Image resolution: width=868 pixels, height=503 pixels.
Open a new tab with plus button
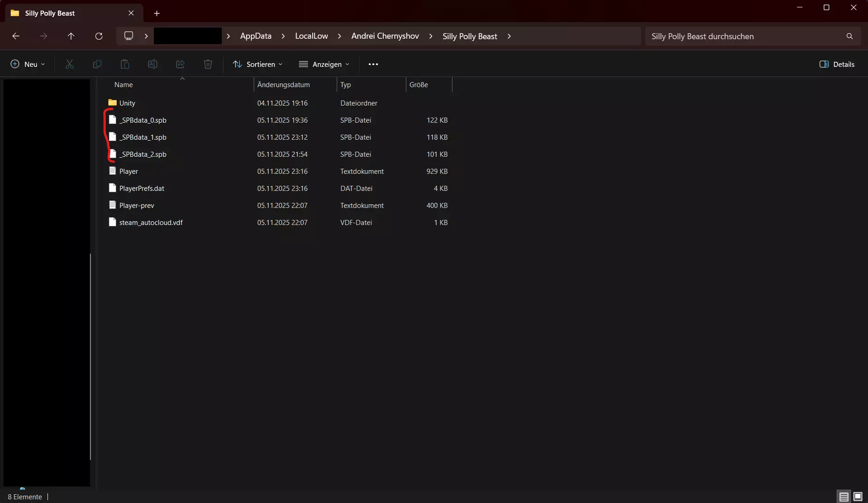pyautogui.click(x=157, y=13)
